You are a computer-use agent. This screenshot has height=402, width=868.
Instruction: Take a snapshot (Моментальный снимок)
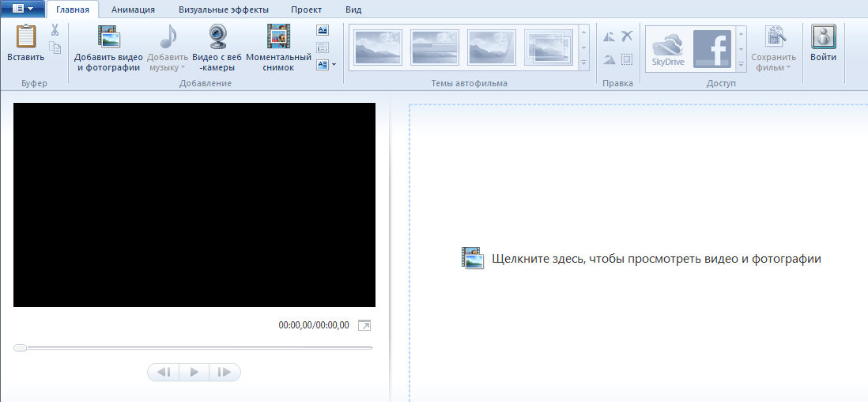tap(278, 38)
